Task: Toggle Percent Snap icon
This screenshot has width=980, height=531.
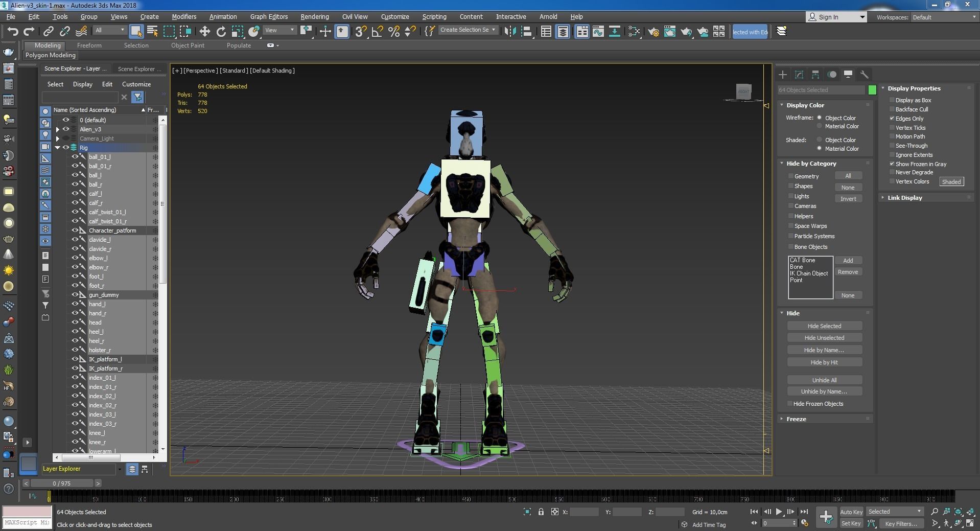Action: pyautogui.click(x=394, y=31)
